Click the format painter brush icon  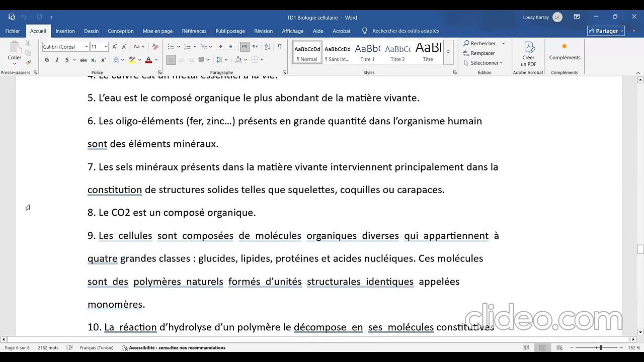pos(28,63)
